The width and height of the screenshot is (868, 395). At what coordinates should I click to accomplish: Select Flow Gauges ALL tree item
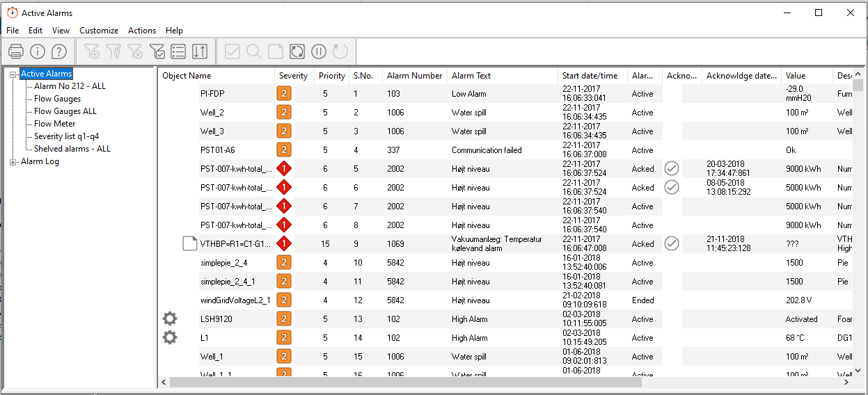tap(65, 111)
